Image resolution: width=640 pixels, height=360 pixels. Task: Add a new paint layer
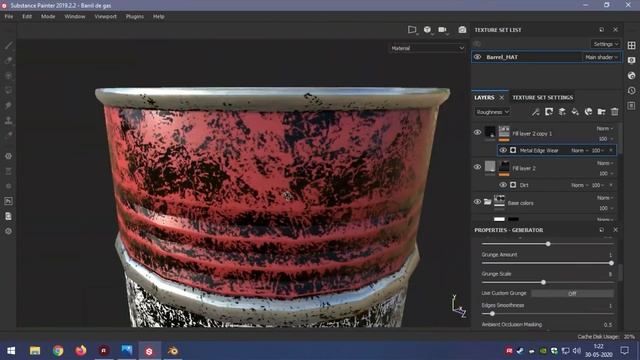click(562, 112)
